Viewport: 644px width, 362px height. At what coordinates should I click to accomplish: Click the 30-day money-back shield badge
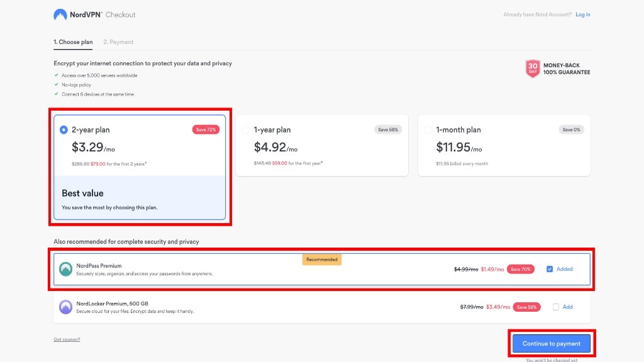coord(533,69)
